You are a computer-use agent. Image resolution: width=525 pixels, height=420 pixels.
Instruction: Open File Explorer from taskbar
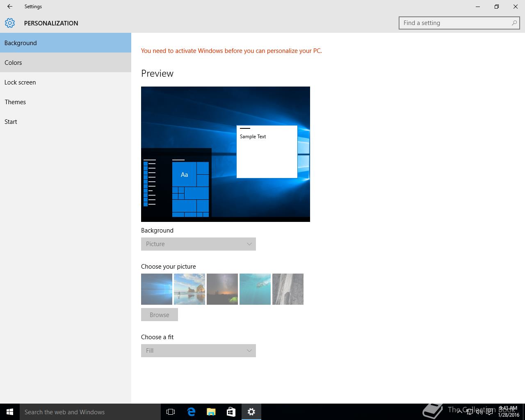pyautogui.click(x=211, y=412)
